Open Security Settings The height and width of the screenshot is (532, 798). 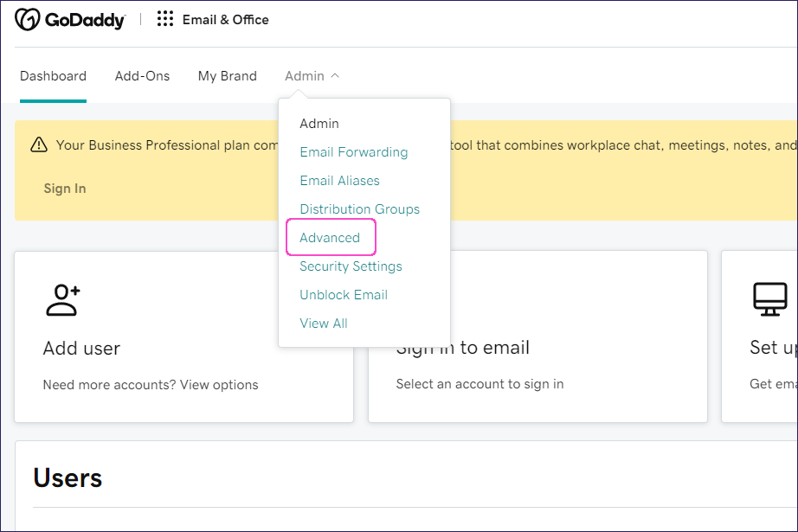(x=351, y=266)
